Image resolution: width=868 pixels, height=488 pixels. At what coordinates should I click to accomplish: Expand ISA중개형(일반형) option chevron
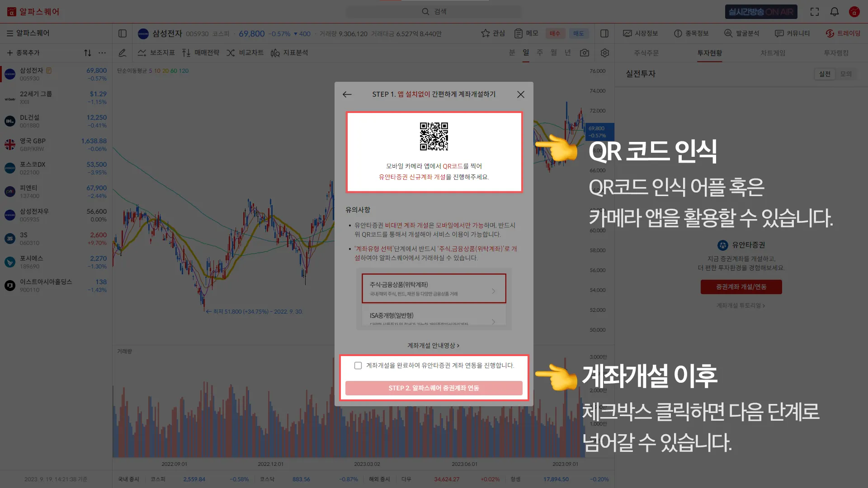pyautogui.click(x=493, y=321)
